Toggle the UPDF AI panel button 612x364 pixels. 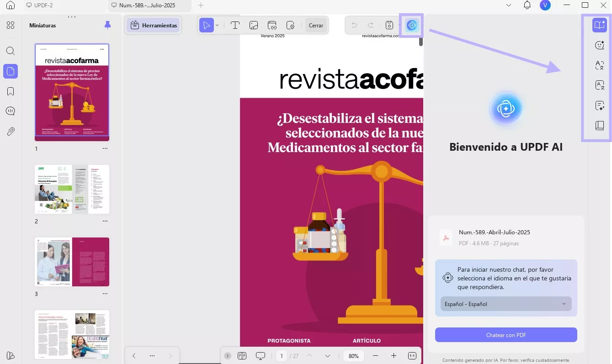click(412, 26)
